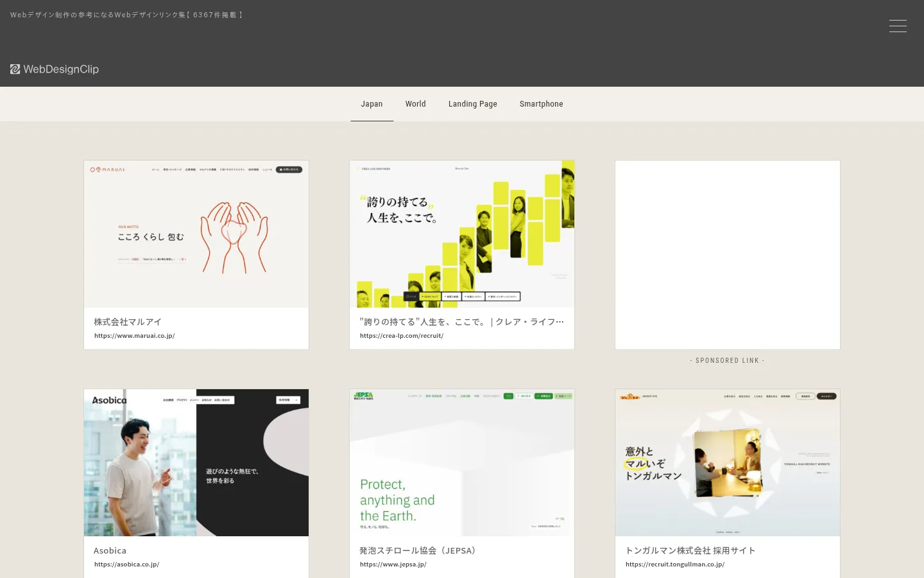924x578 pixels.
Task: Open the hamburger menu icon
Action: [898, 26]
